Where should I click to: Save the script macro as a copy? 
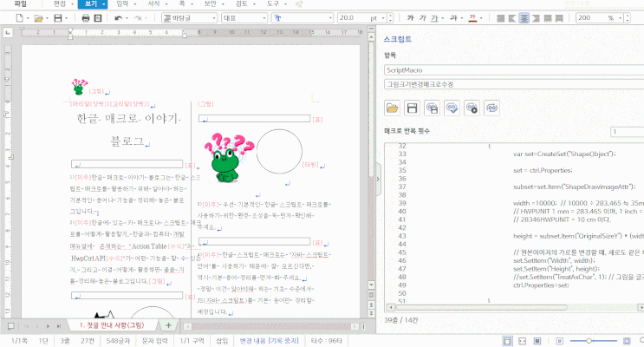(432, 108)
